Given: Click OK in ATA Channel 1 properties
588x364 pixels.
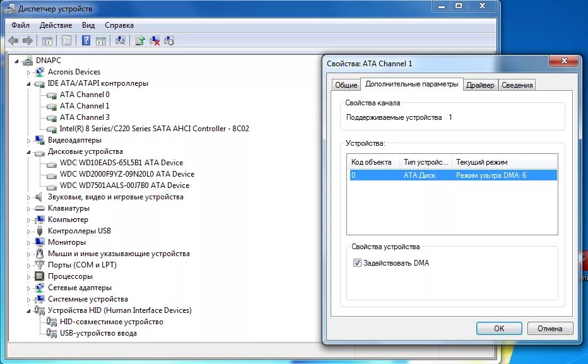Looking at the screenshot, I should (x=499, y=329).
